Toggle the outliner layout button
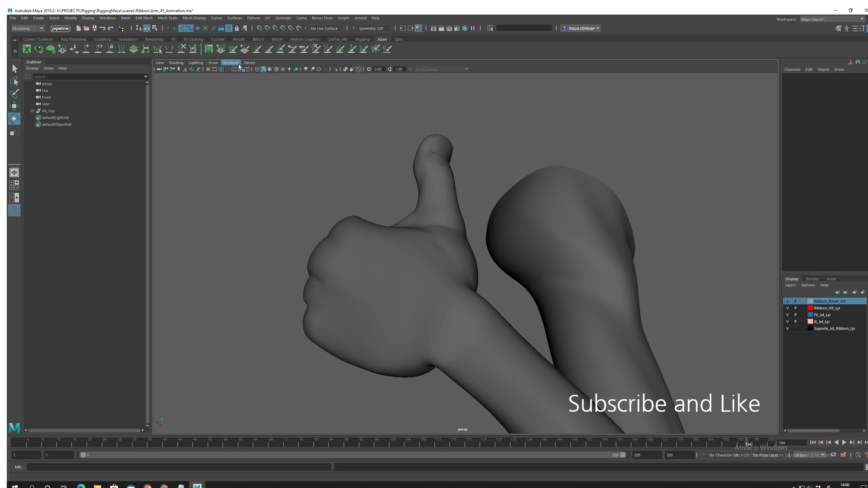The image size is (868, 488). pos(14,210)
